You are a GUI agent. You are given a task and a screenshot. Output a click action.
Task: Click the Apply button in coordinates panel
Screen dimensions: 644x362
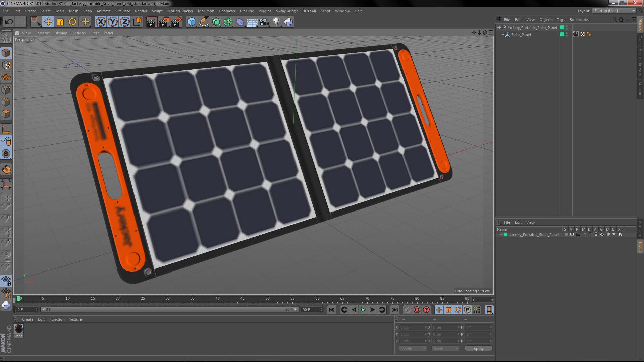click(479, 348)
